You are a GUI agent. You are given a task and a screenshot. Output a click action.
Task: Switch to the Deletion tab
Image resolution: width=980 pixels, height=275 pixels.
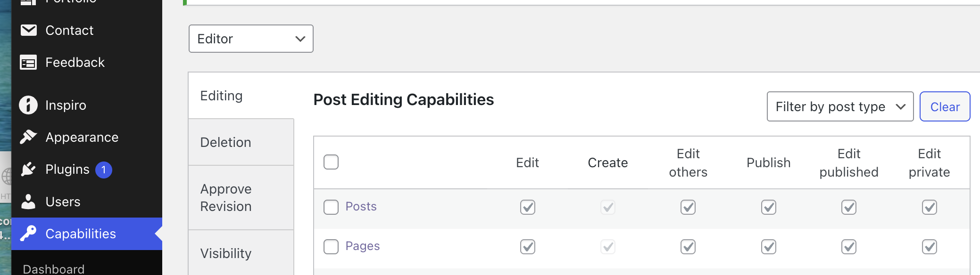226,142
